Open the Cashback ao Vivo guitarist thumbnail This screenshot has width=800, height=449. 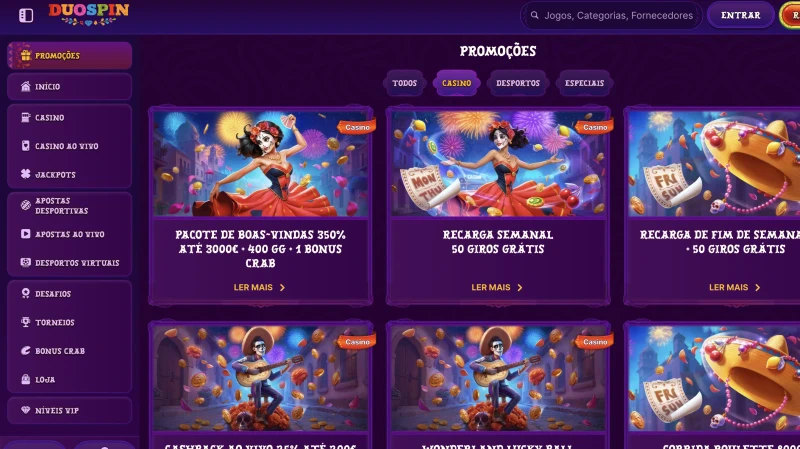pyautogui.click(x=260, y=378)
